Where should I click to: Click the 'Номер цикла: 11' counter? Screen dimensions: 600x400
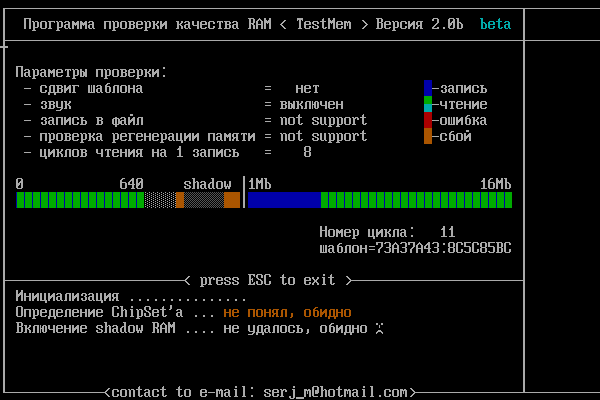(x=387, y=232)
